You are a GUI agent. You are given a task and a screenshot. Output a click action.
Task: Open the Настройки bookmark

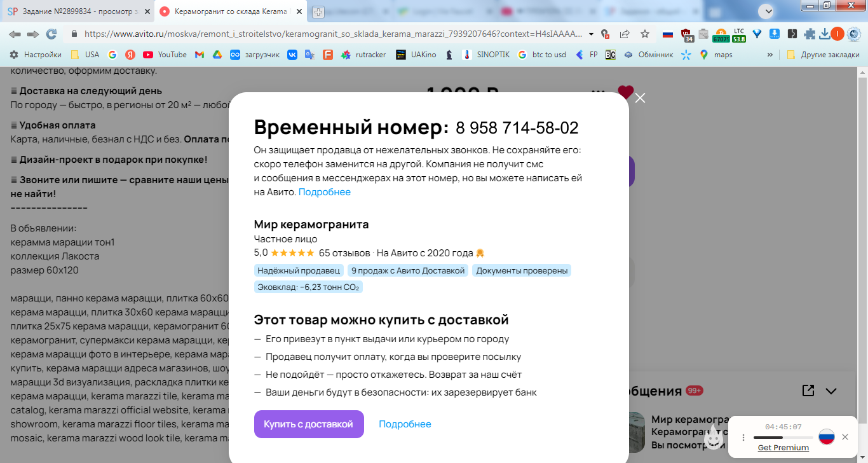pos(35,55)
